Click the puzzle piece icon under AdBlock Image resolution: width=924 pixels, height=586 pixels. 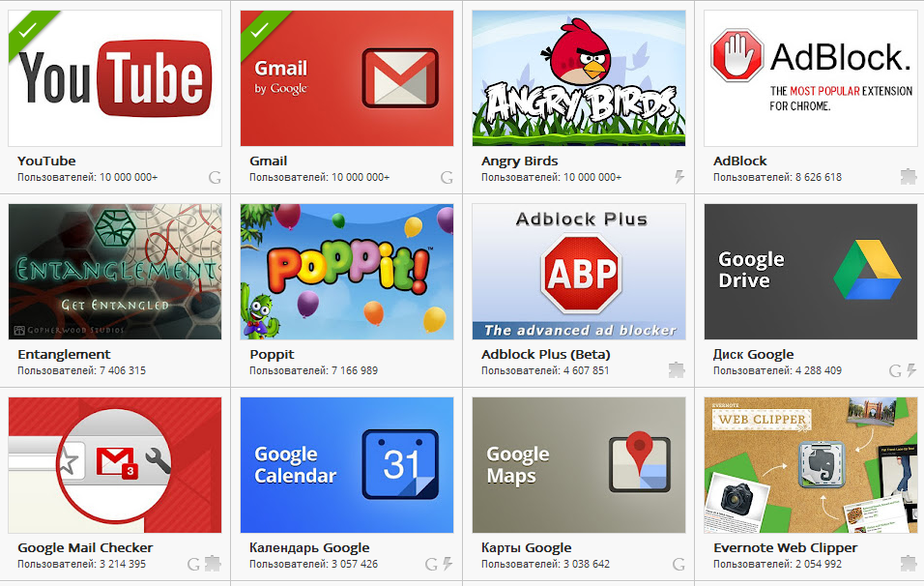(x=909, y=176)
